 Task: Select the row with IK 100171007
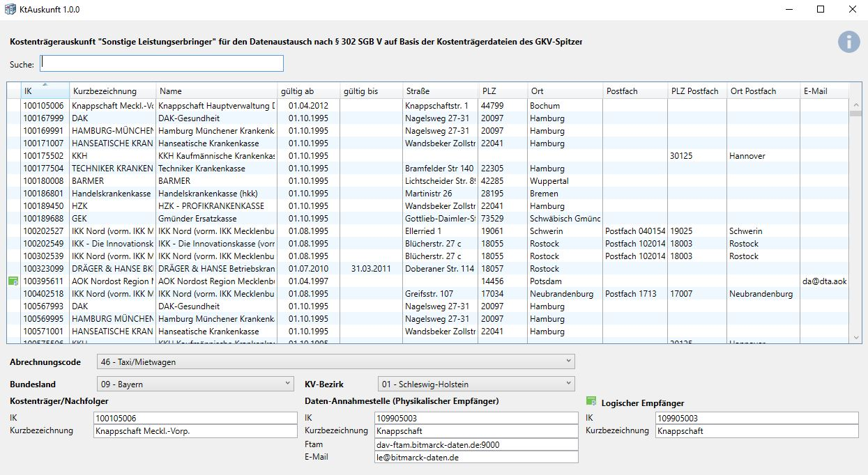pyautogui.click(x=428, y=143)
